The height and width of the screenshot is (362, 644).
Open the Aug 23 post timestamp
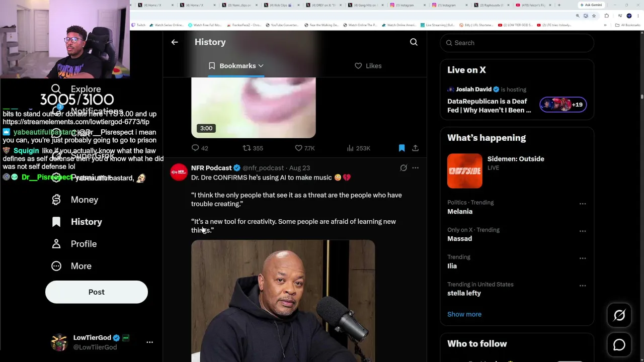click(x=299, y=168)
